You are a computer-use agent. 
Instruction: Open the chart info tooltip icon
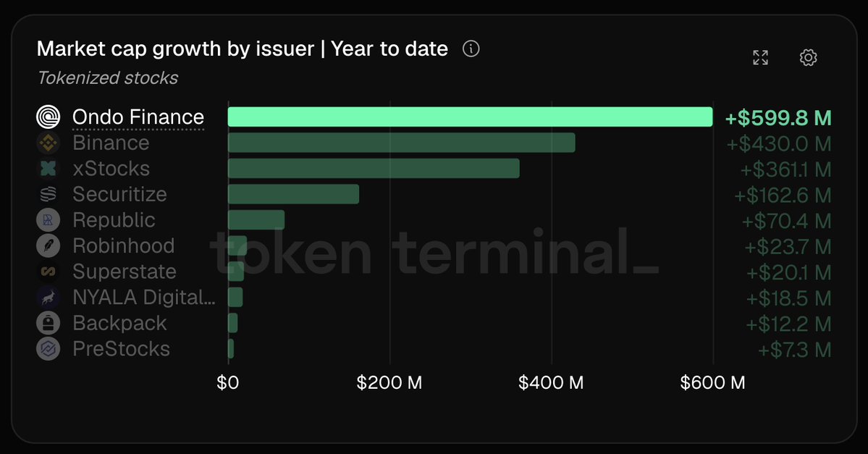[471, 49]
